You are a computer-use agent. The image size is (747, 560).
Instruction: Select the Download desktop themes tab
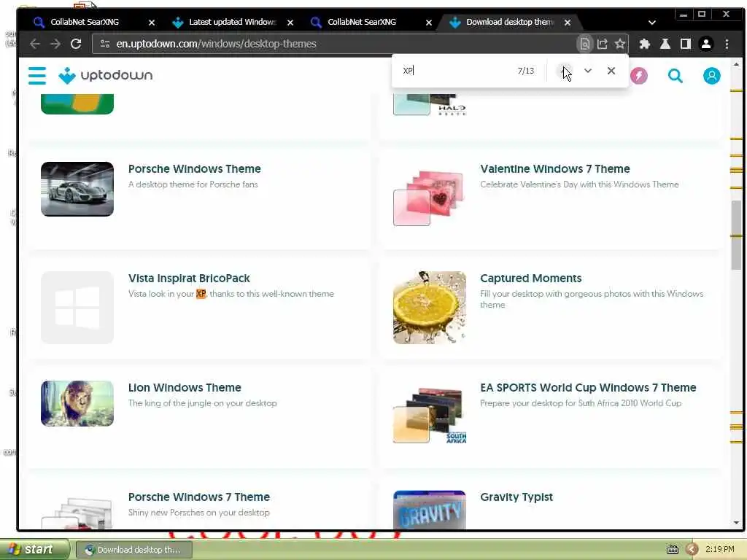509,22
